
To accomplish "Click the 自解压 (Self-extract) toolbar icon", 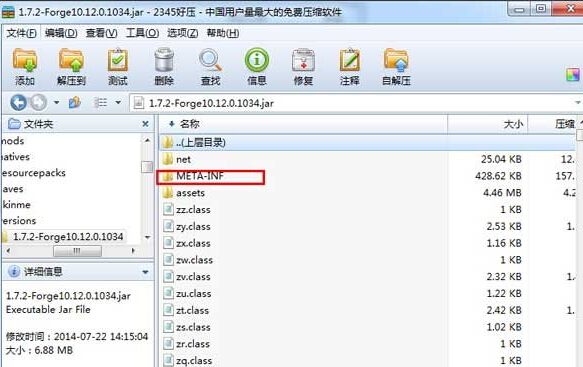I will (x=396, y=60).
